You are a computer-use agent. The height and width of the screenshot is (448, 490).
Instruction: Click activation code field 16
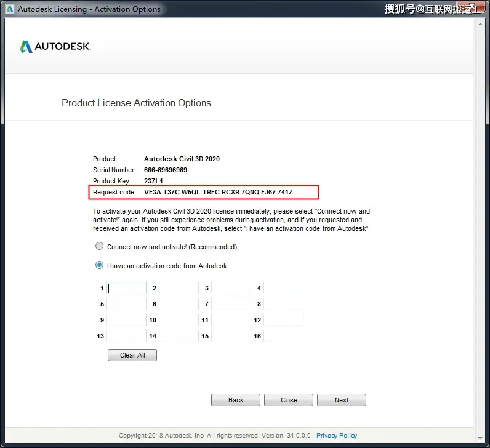pyautogui.click(x=283, y=336)
